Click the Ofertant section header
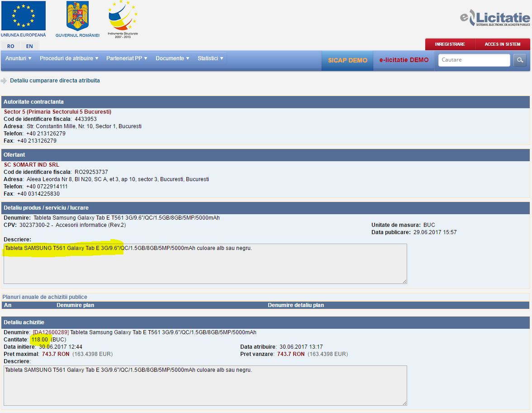Viewport: 532px width, 413px height. 265,155
